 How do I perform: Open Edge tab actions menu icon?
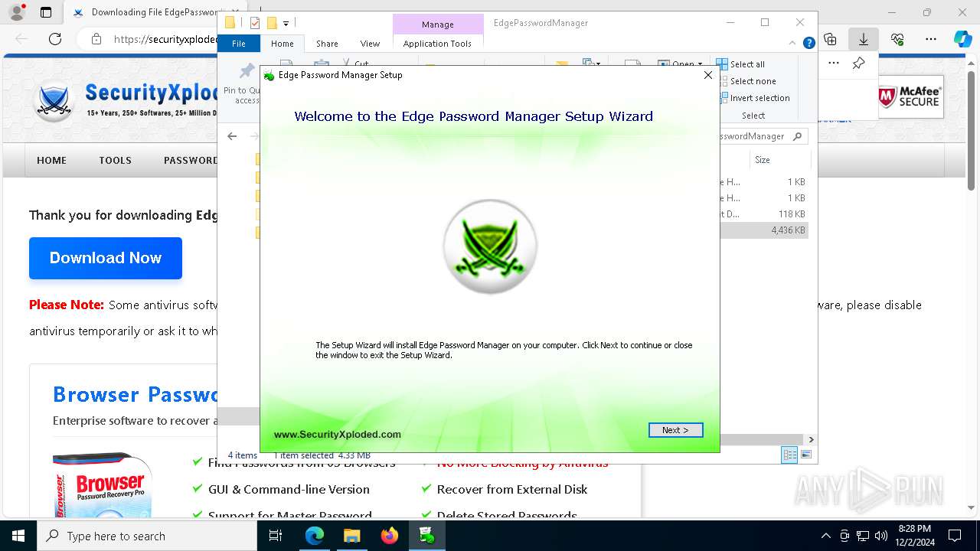point(46,12)
